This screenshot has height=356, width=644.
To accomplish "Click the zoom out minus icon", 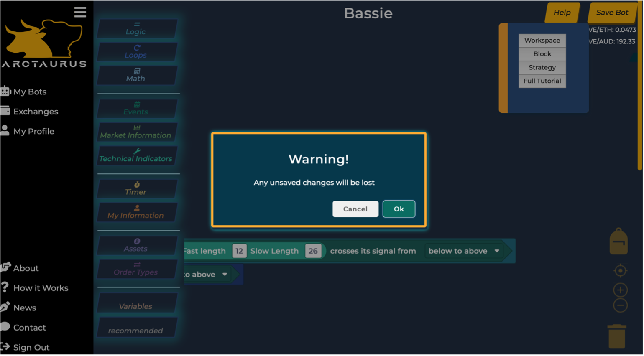I will pos(620,305).
